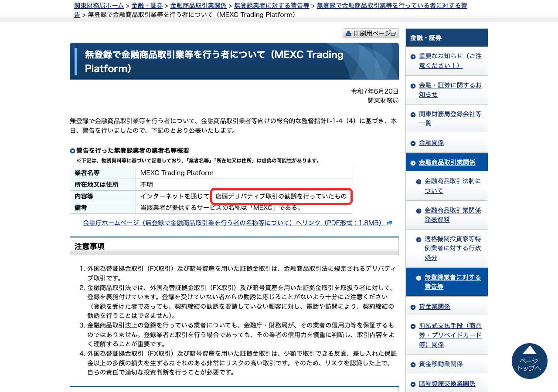Click the 印刷用ページ print button
Viewport: 558px width, 392px height.
pyautogui.click(x=371, y=34)
